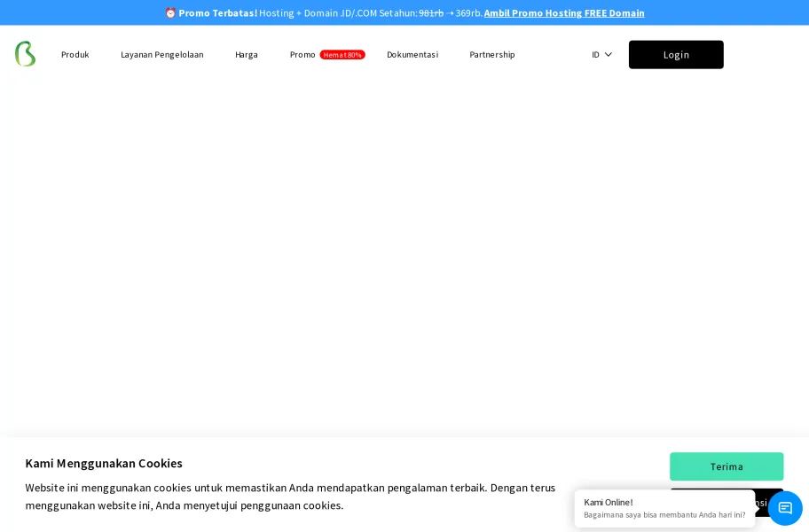This screenshot has width=809, height=532.
Task: Click the black Login button
Action: tap(676, 55)
